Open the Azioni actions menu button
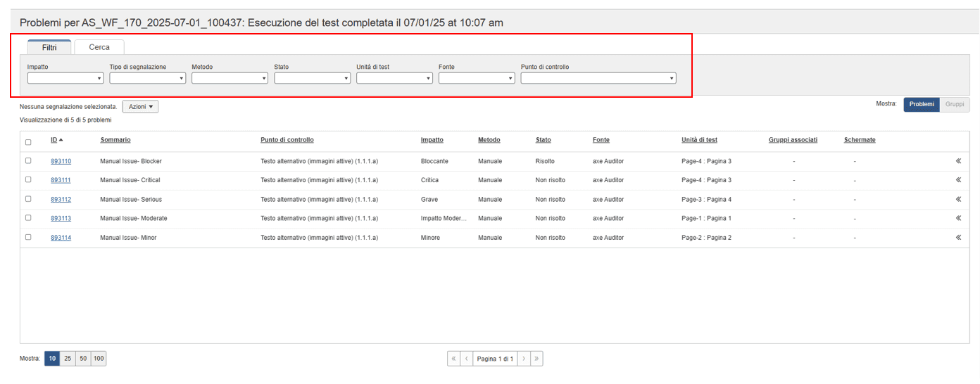Viewport: 980px width, 384px height. (140, 106)
